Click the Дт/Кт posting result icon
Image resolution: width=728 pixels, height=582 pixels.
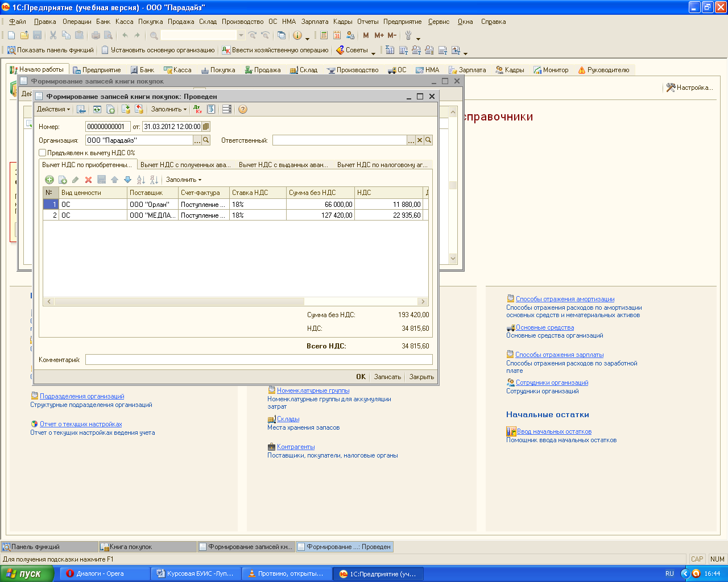tap(197, 109)
